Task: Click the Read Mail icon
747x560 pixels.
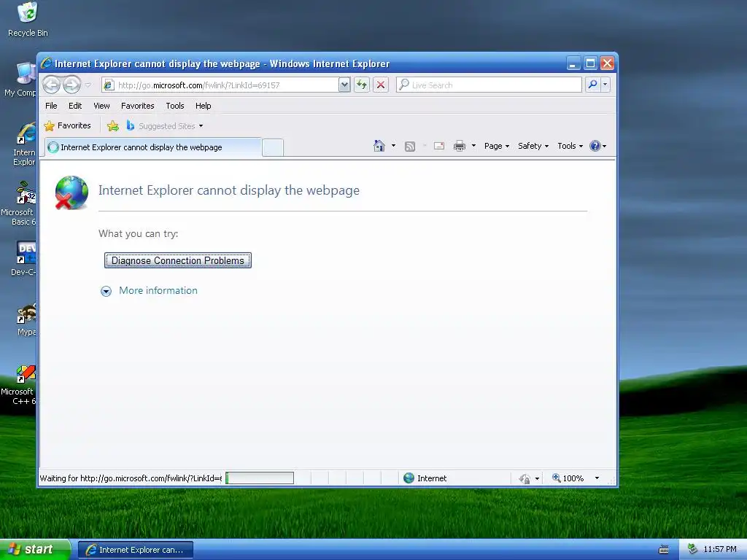Action: tap(439, 146)
